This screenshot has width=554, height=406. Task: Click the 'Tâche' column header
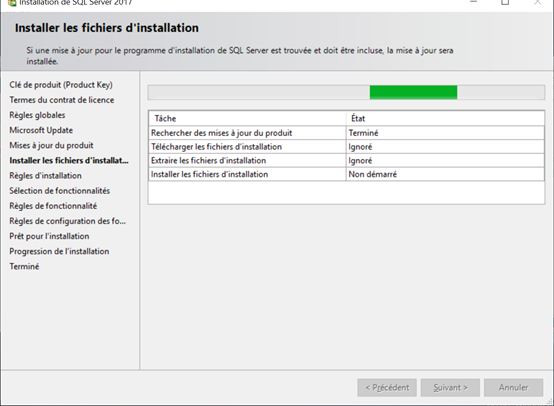247,118
